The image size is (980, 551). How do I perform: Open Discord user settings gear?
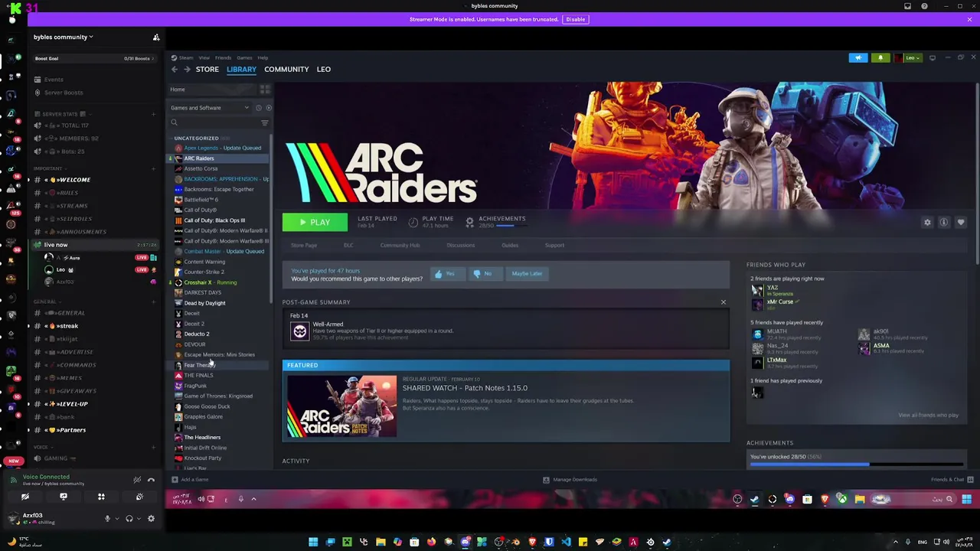point(151,519)
